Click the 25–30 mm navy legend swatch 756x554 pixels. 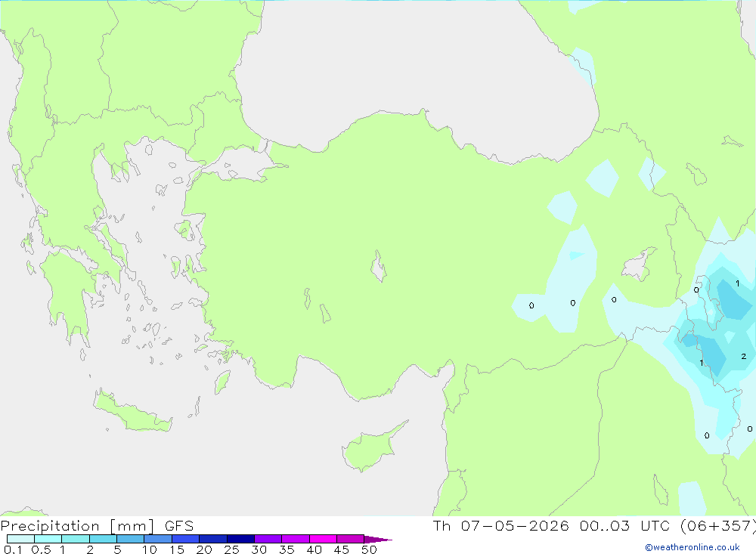[240, 539]
